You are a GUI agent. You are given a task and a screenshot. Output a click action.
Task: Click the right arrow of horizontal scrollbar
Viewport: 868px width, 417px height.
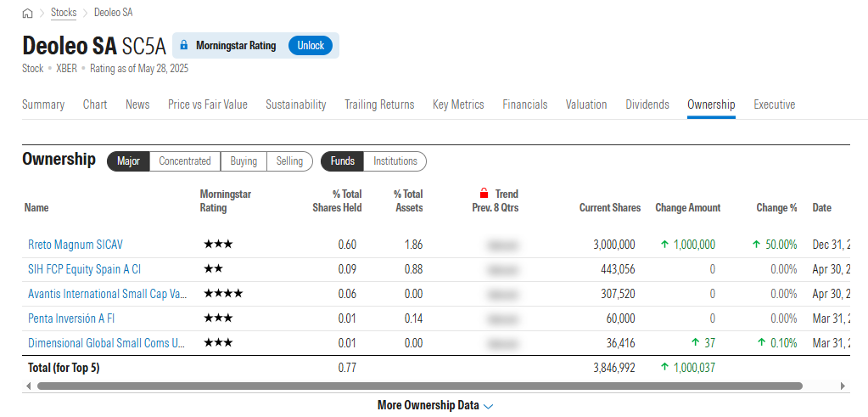(843, 386)
